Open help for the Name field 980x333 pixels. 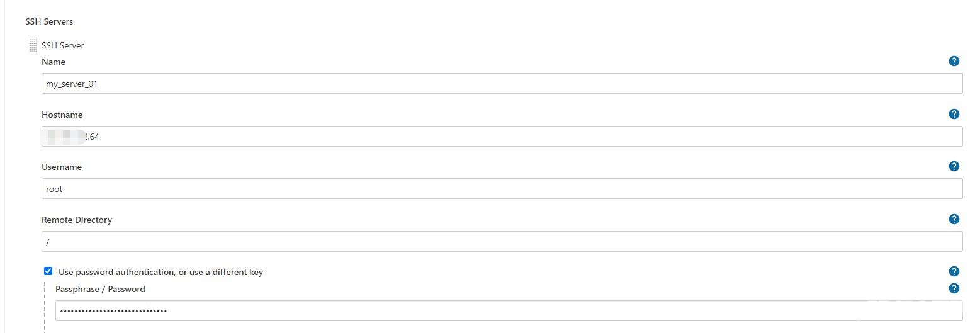pyautogui.click(x=954, y=61)
